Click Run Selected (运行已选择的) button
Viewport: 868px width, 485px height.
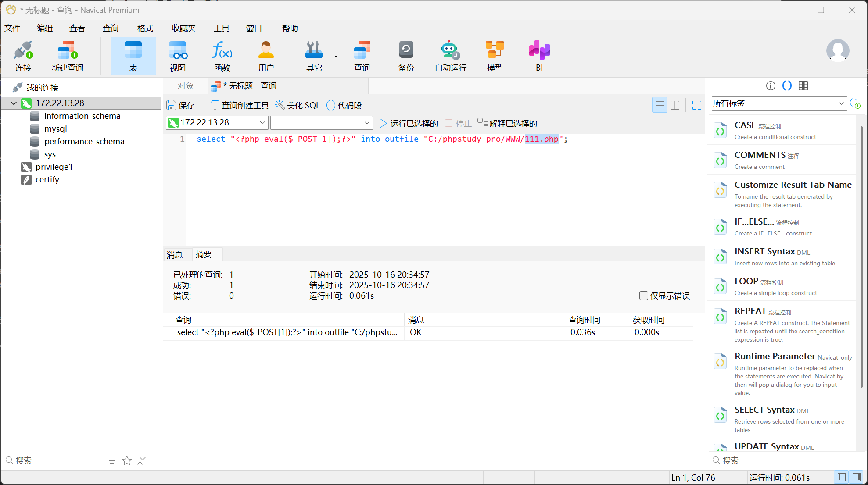pos(409,123)
